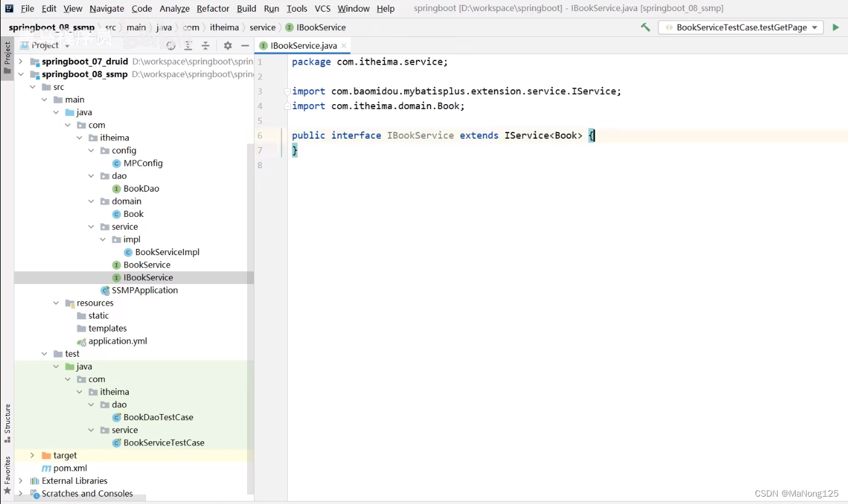Click the Collapse All icon in Project panel
The width and height of the screenshot is (848, 504).
click(x=206, y=46)
